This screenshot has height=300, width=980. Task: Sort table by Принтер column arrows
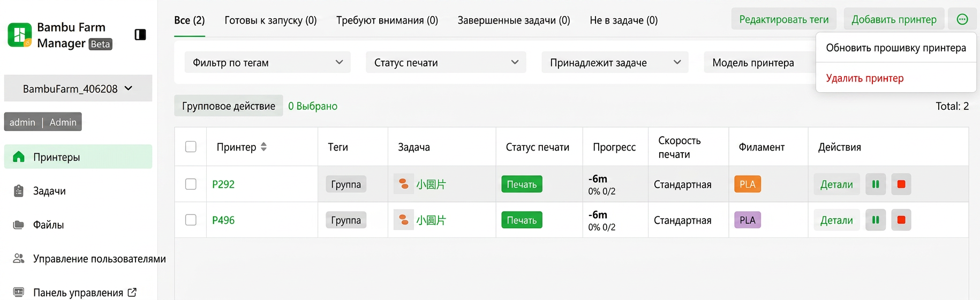pyautogui.click(x=263, y=147)
